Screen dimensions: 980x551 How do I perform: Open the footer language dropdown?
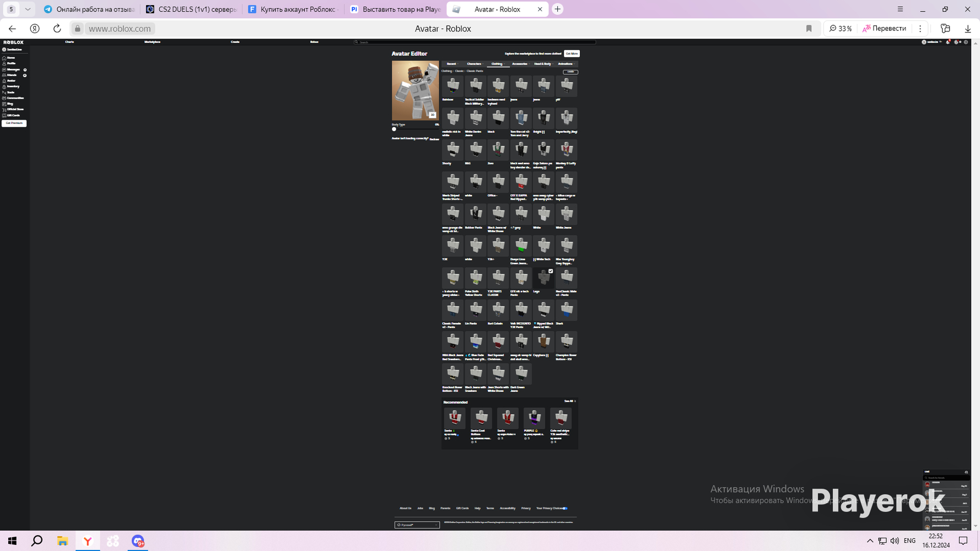click(417, 525)
